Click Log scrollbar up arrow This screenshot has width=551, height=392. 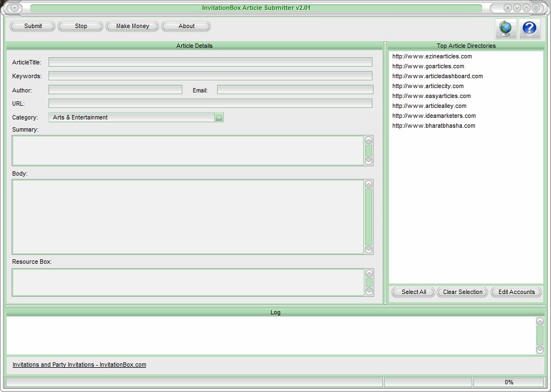click(x=540, y=322)
